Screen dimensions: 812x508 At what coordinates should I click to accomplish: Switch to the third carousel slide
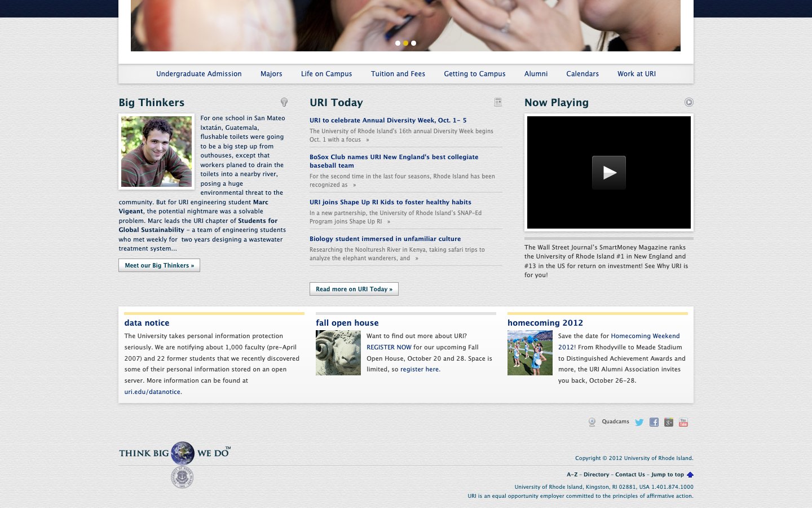point(413,43)
